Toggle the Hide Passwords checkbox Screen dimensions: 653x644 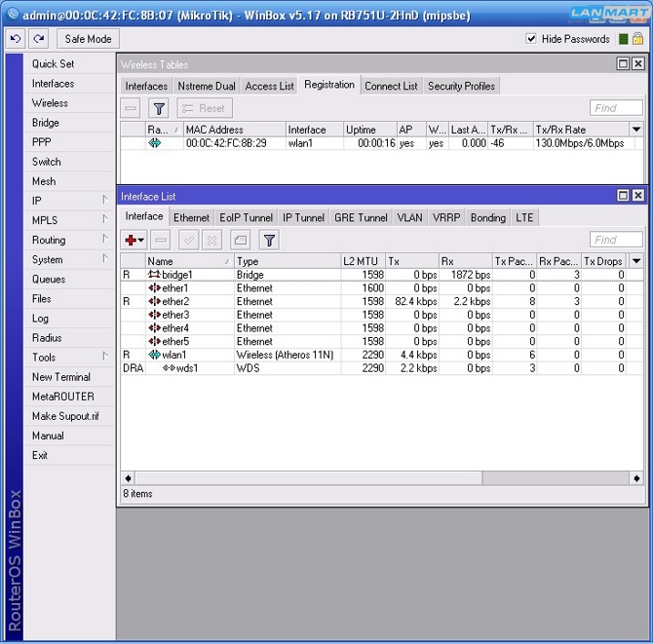click(531, 39)
